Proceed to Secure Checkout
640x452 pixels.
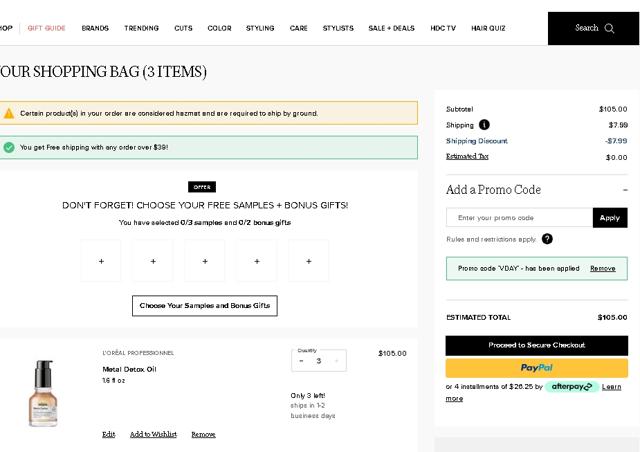point(537,345)
